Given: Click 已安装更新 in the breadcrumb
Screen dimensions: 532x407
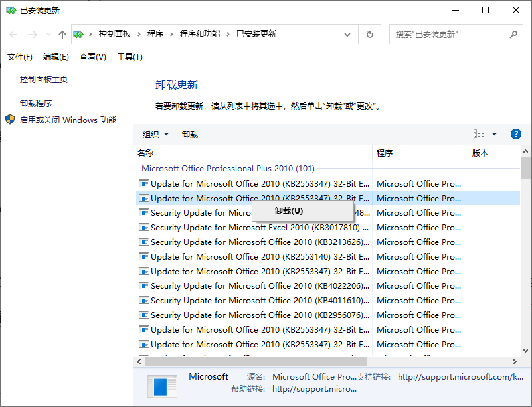Looking at the screenshot, I should point(256,34).
